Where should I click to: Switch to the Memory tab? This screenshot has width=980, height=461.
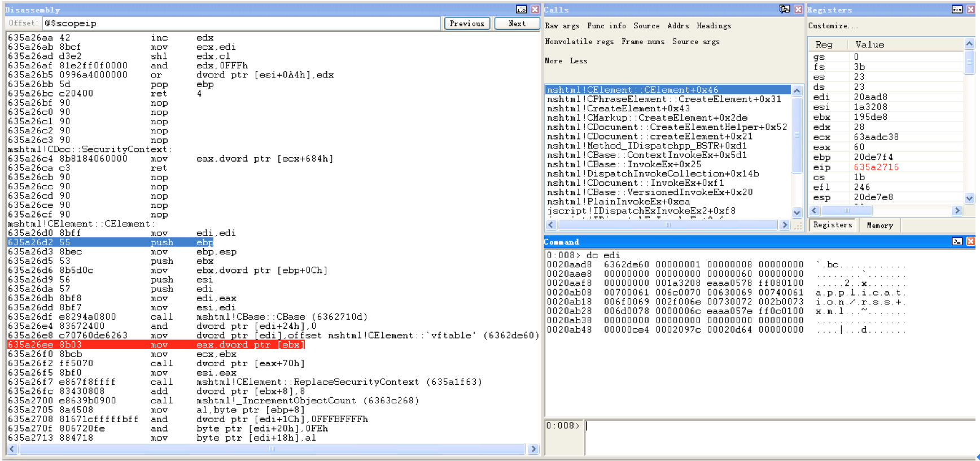click(x=880, y=225)
